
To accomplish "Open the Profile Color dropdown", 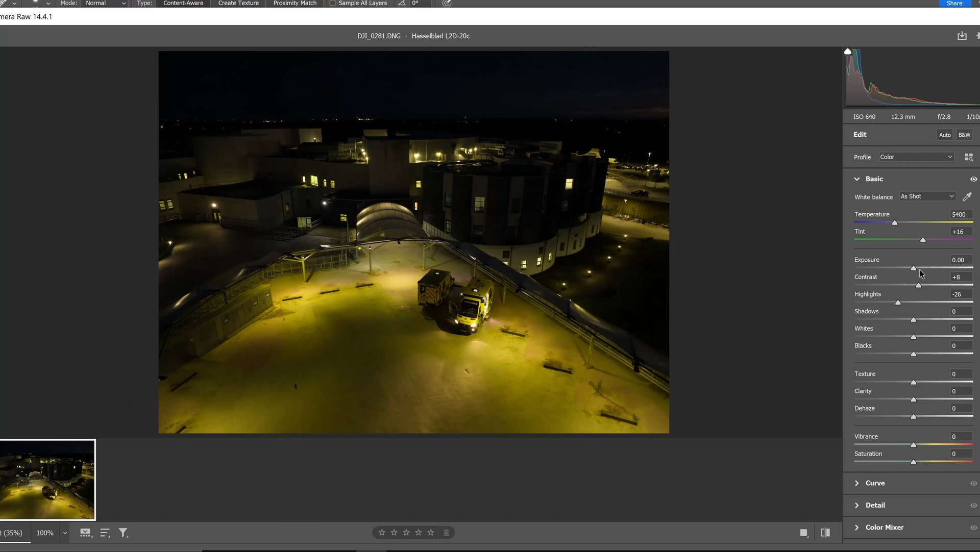I will click(916, 157).
